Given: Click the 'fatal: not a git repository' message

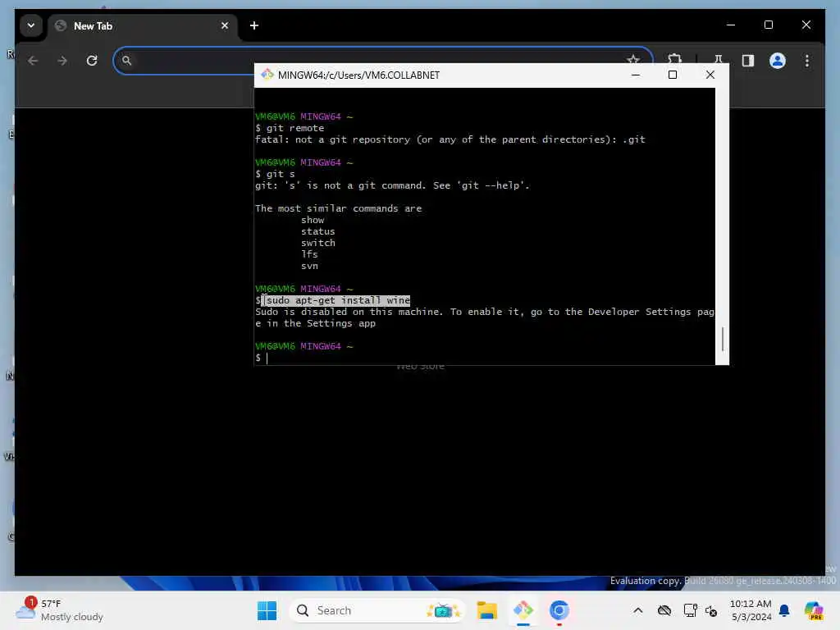Looking at the screenshot, I should pyautogui.click(x=450, y=139).
